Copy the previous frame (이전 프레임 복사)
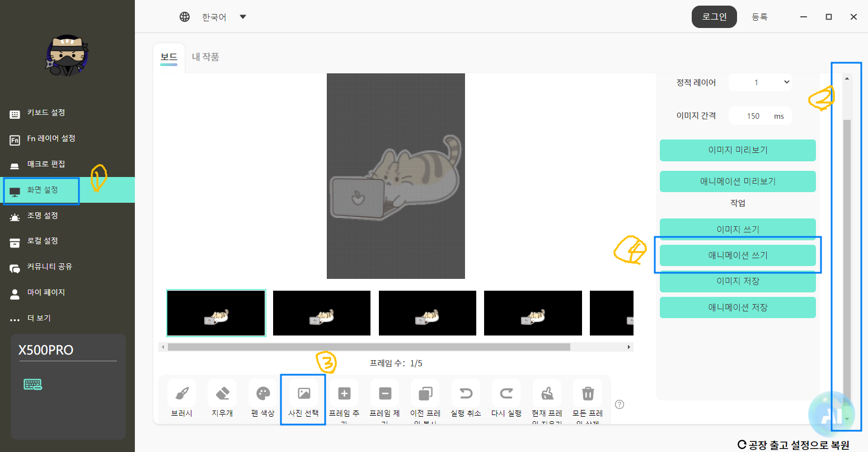Viewport: 868px width, 452px height. coord(425,393)
